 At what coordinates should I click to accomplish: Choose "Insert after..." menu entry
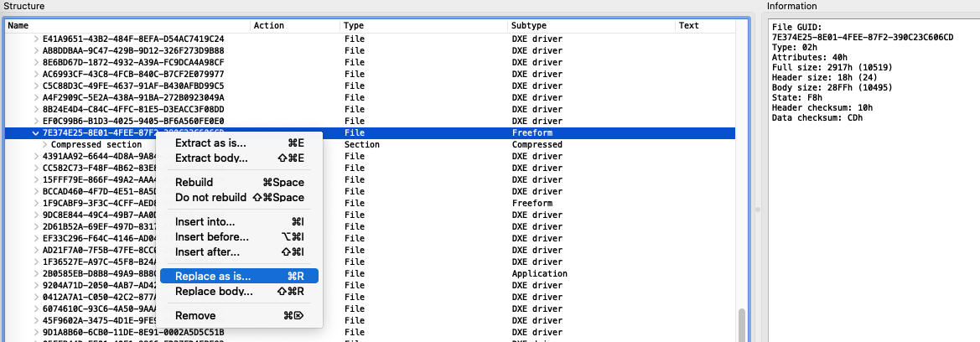click(x=240, y=252)
